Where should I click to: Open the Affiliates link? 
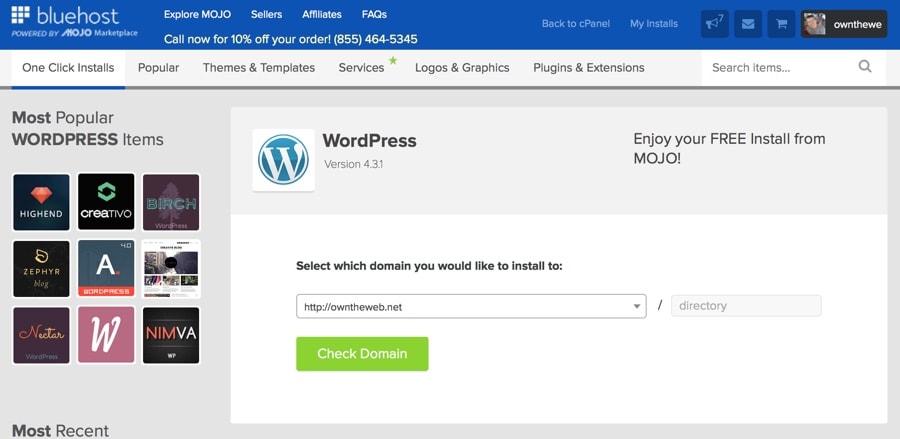coord(322,14)
